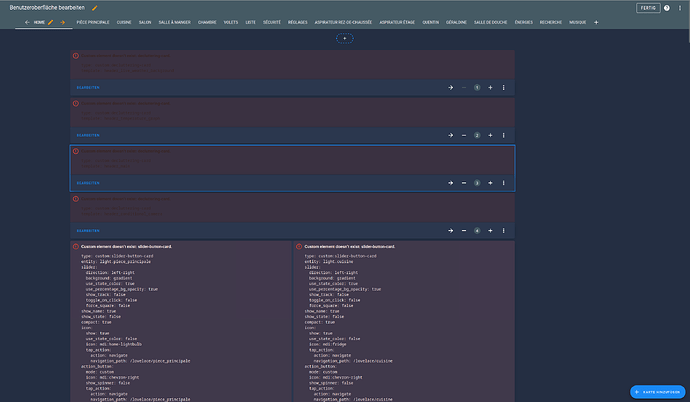Go to the ÉNERGIES tab
This screenshot has height=402, width=690.
click(524, 22)
